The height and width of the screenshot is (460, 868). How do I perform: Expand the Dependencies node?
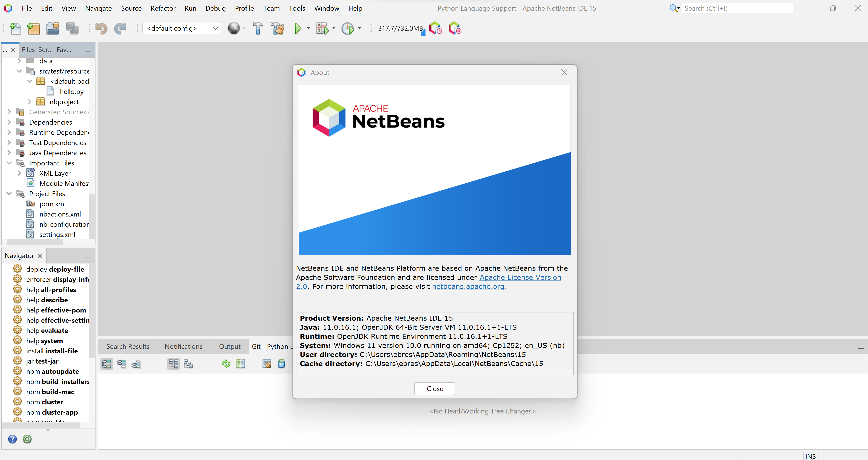(x=9, y=122)
